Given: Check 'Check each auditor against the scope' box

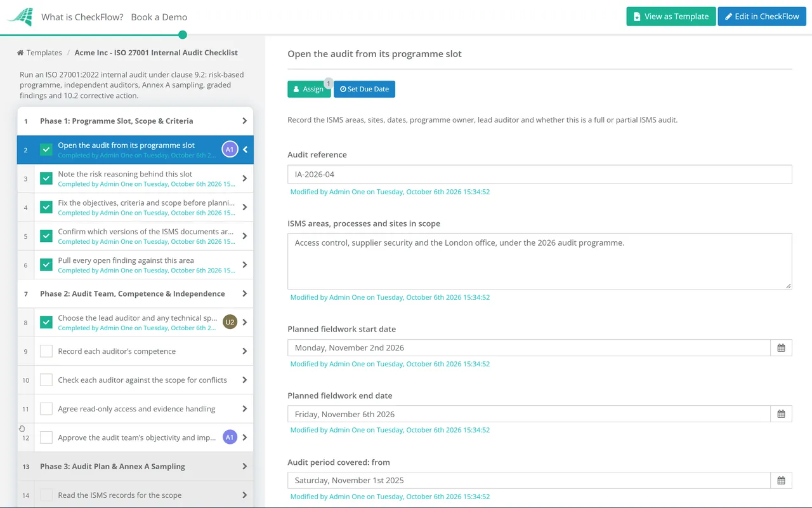Looking at the screenshot, I should tap(46, 380).
